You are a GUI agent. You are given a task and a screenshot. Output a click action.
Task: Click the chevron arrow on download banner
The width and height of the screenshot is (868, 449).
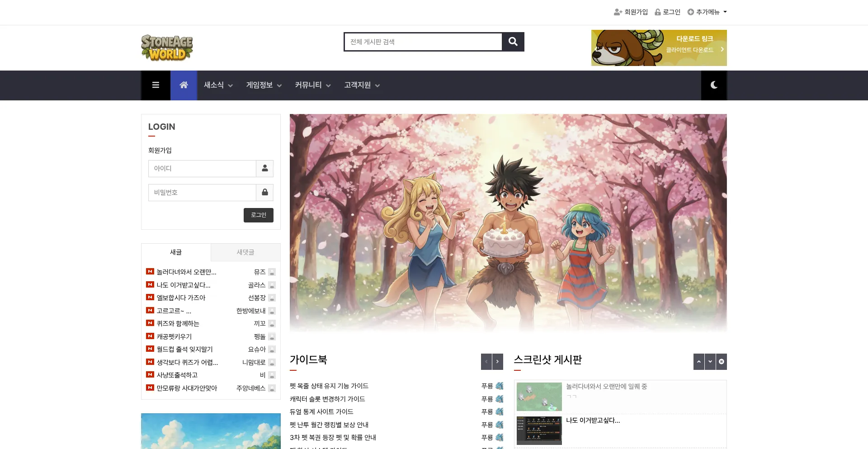722,49
